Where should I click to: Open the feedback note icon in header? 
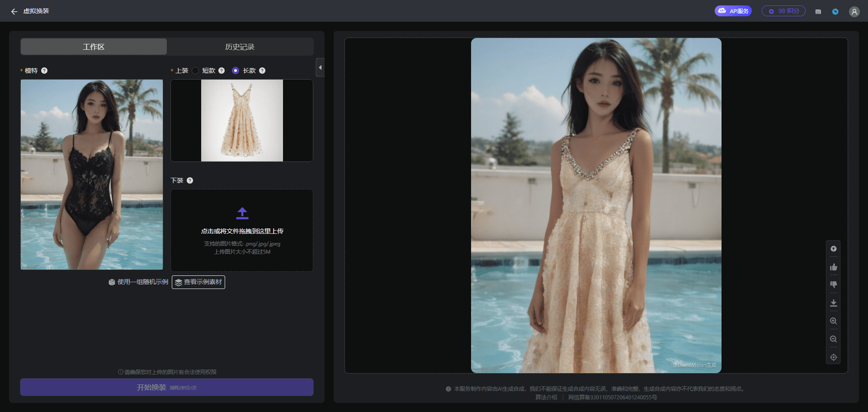point(818,11)
